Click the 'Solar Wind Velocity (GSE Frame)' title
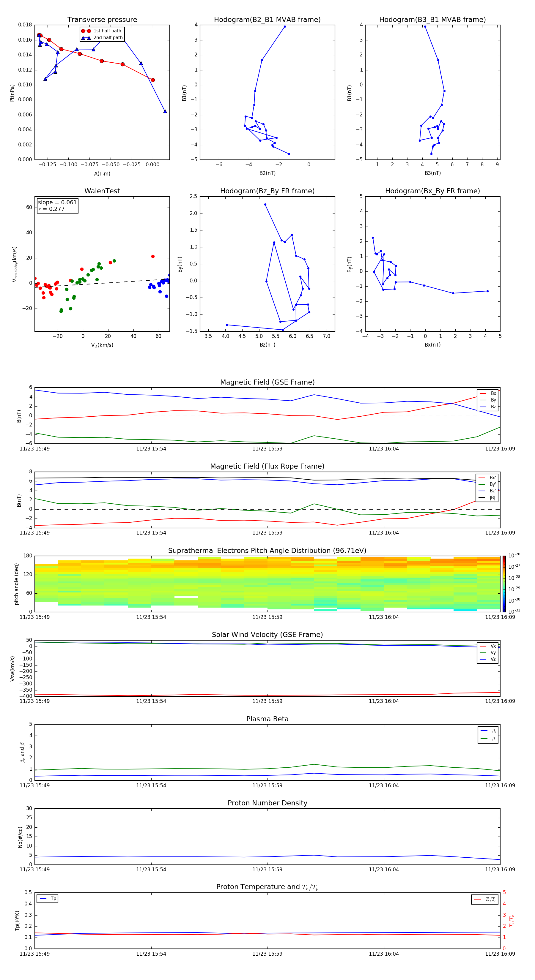Image resolution: width=535 pixels, height=980 pixels. pyautogui.click(x=267, y=635)
